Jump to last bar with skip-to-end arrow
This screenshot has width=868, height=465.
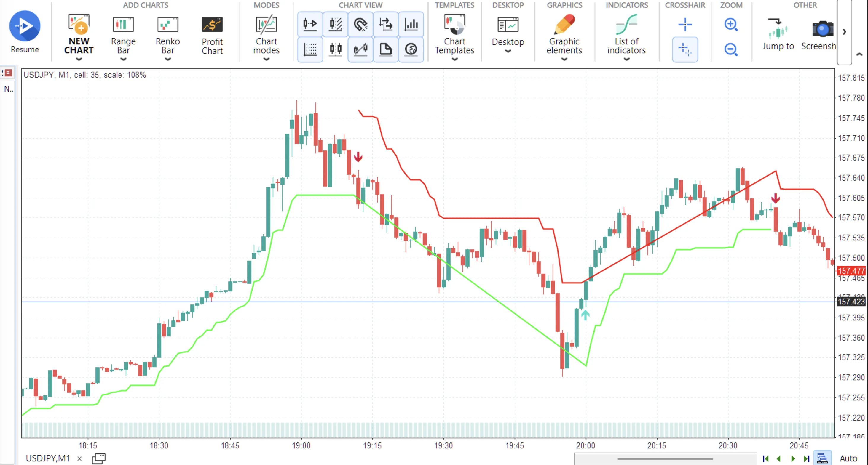click(806, 458)
